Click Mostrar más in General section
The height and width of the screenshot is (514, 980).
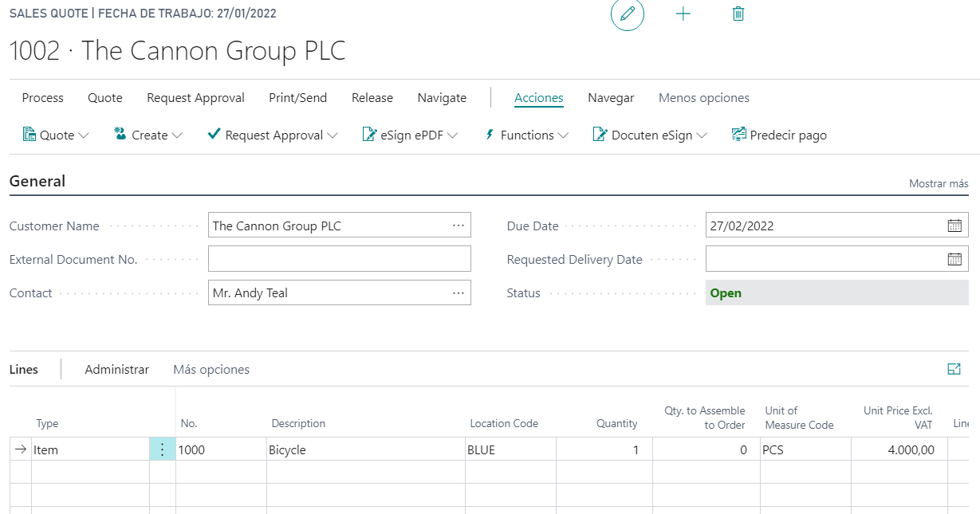tap(939, 183)
